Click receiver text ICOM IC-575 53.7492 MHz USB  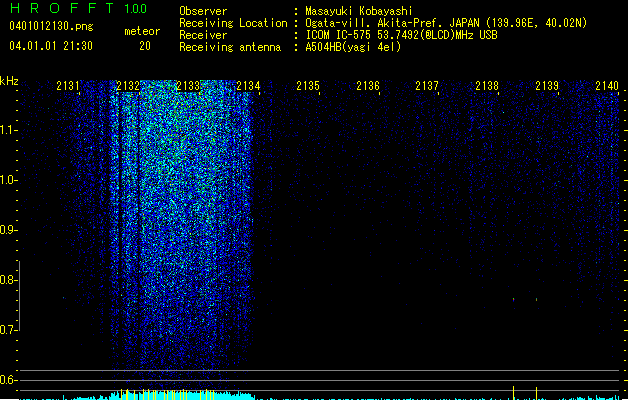coord(401,35)
